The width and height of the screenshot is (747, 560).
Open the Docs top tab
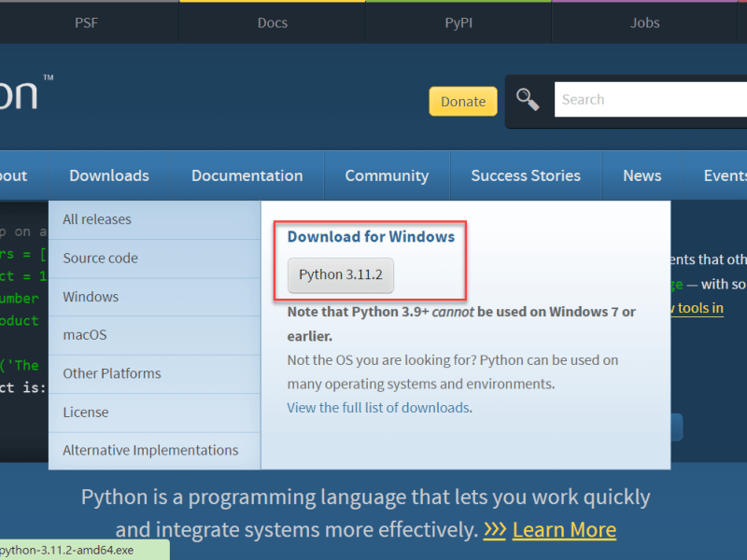(272, 22)
